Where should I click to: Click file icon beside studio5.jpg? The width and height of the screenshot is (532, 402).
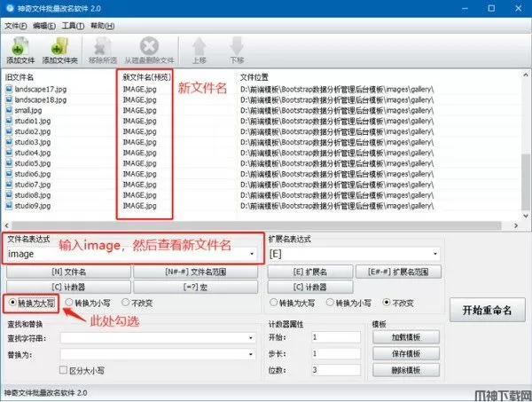point(9,163)
